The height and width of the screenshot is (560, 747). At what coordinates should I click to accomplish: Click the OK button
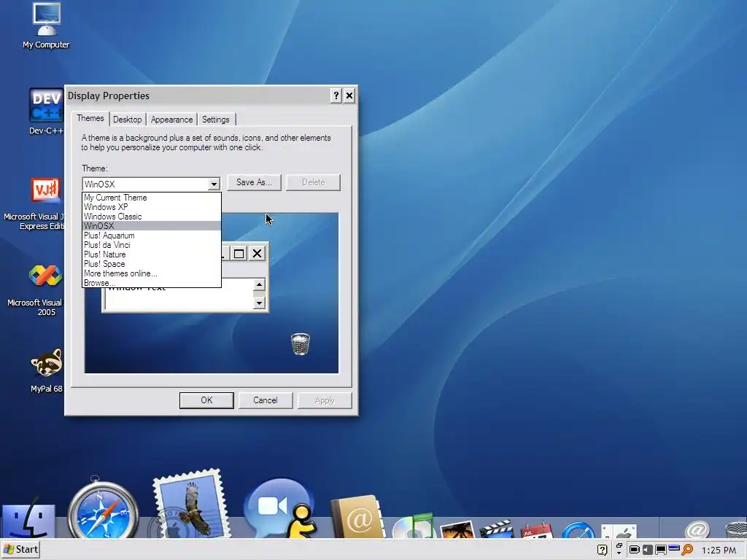pos(206,400)
